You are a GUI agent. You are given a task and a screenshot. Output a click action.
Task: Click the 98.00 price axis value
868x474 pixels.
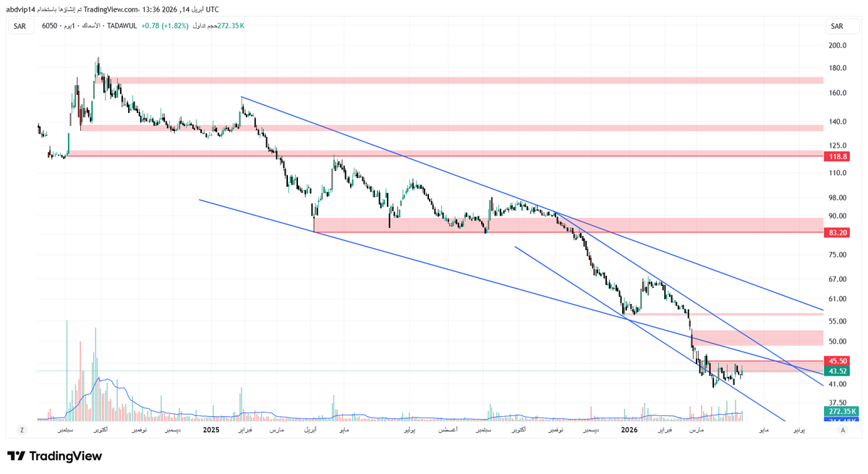[x=838, y=198]
